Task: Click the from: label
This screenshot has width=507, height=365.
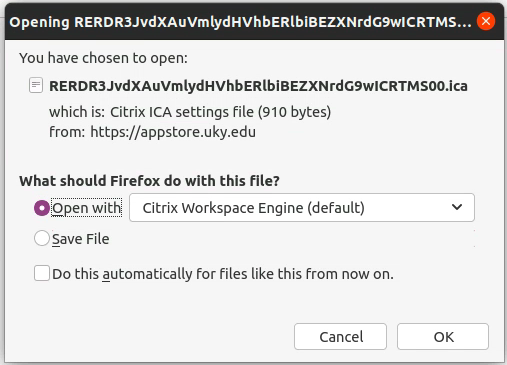Action: click(67, 132)
